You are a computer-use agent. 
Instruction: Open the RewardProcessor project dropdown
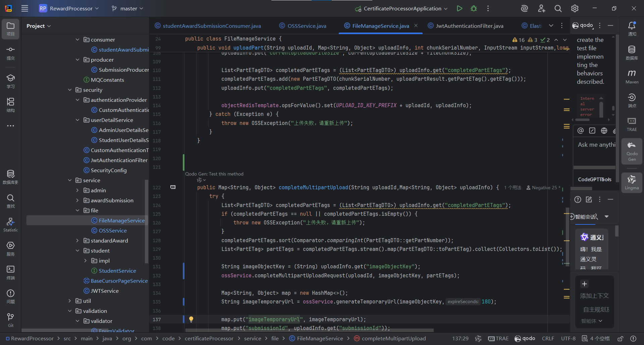[x=69, y=8]
